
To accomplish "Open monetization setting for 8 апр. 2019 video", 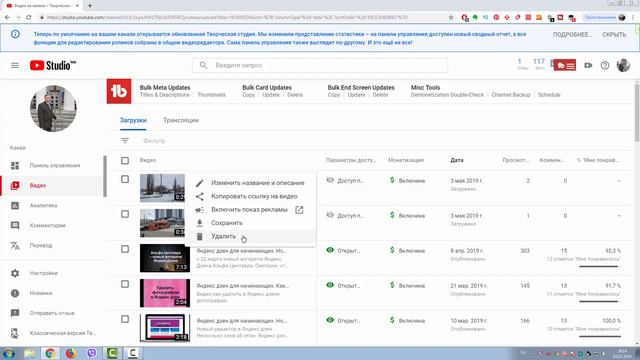I will coord(407,251).
